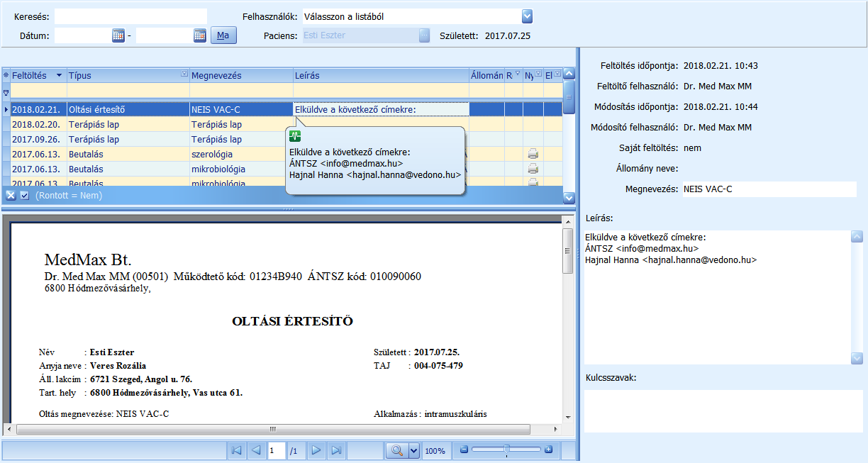
Task: Jump to the last page in preview
Action: 336,450
